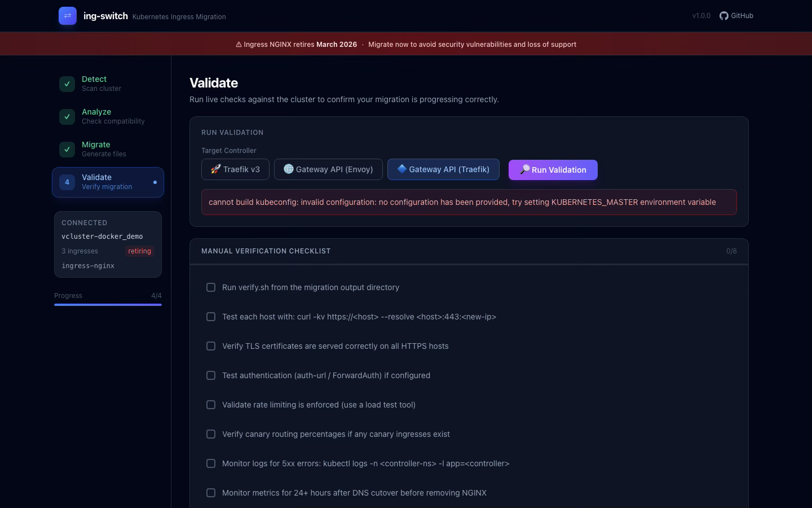Image resolution: width=812 pixels, height=508 pixels.
Task: Click the Validate step number 4 badge
Action: (x=67, y=182)
